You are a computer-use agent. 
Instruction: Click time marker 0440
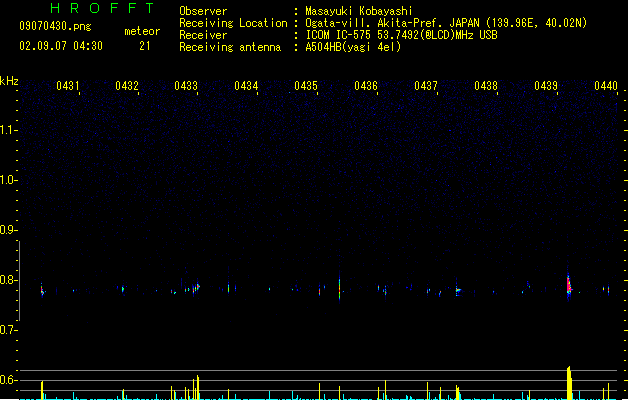tap(606, 86)
